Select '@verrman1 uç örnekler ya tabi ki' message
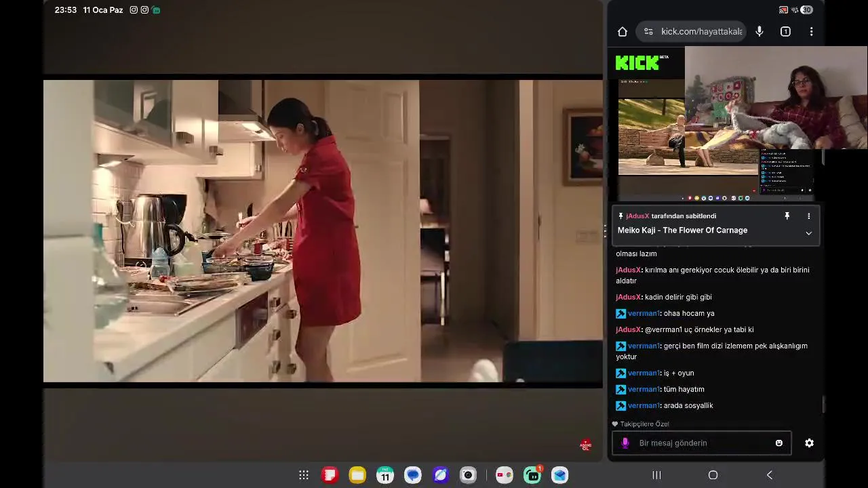The height and width of the screenshot is (488, 868). point(699,329)
